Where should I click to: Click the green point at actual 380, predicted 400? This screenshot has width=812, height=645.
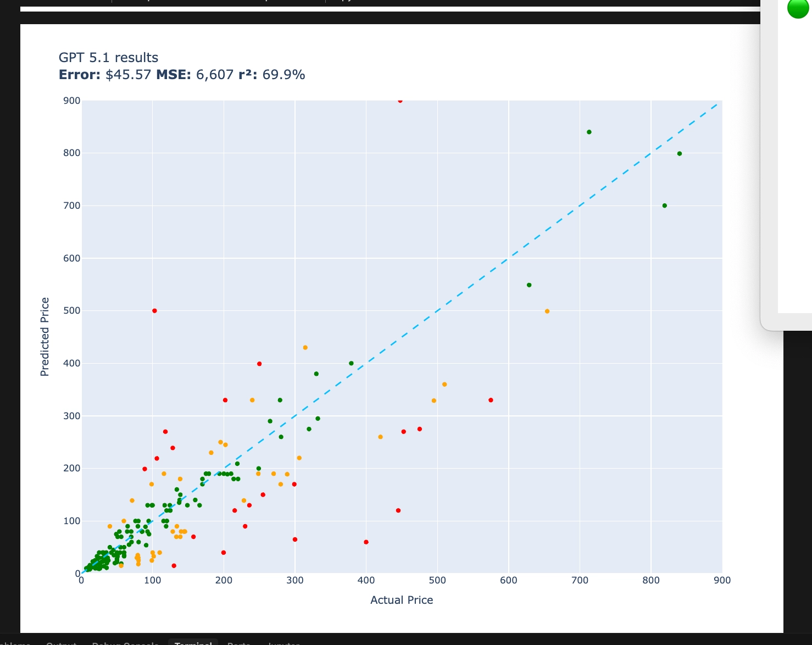coord(352,363)
